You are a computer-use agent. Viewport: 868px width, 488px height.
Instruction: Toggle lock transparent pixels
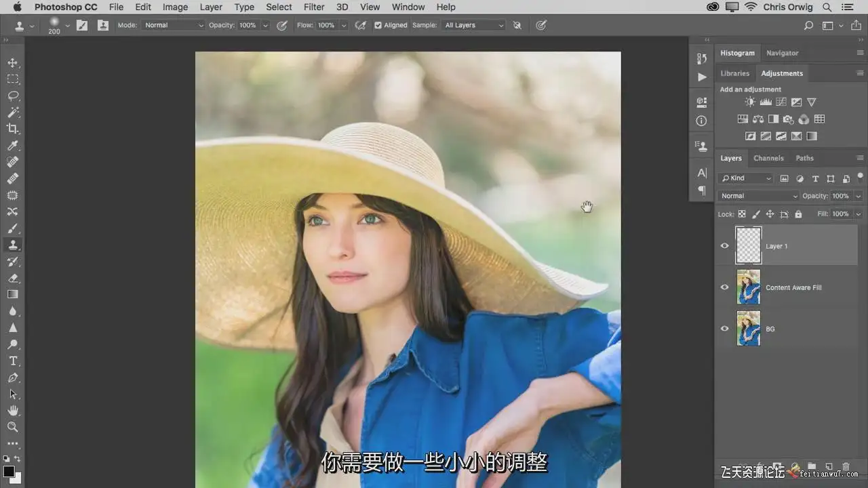742,214
